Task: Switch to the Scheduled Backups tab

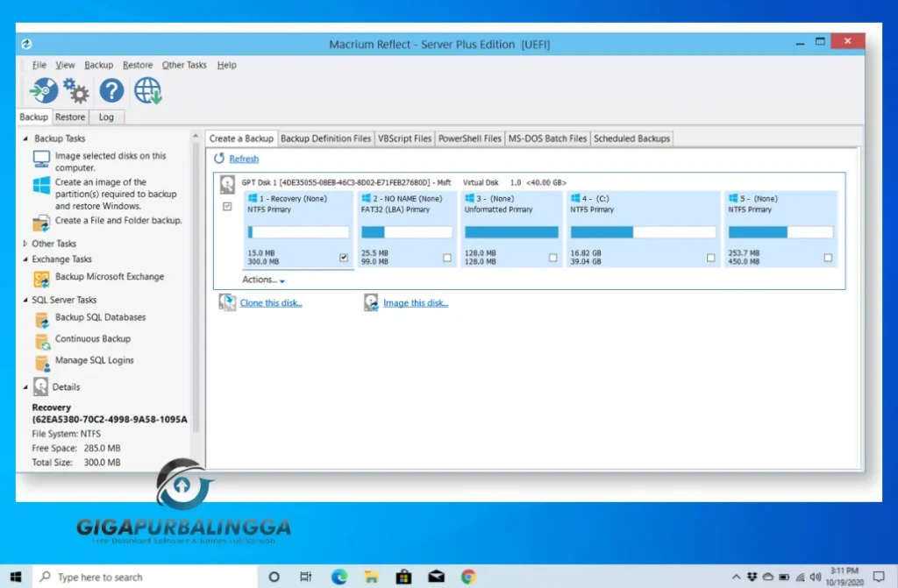Action: click(631, 138)
